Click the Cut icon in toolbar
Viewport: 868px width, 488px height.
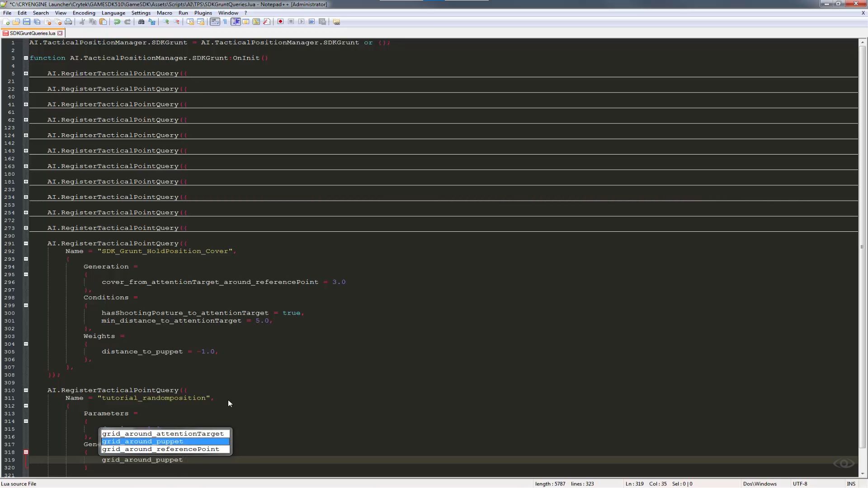[82, 22]
